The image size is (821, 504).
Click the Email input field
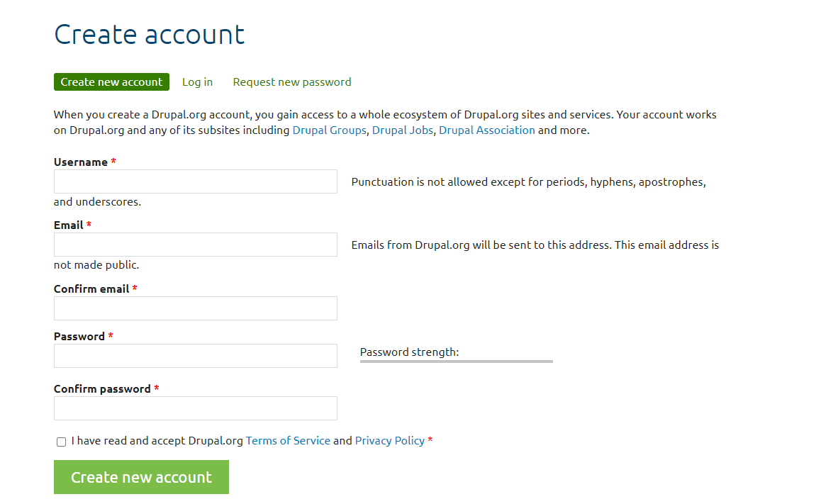pos(195,245)
